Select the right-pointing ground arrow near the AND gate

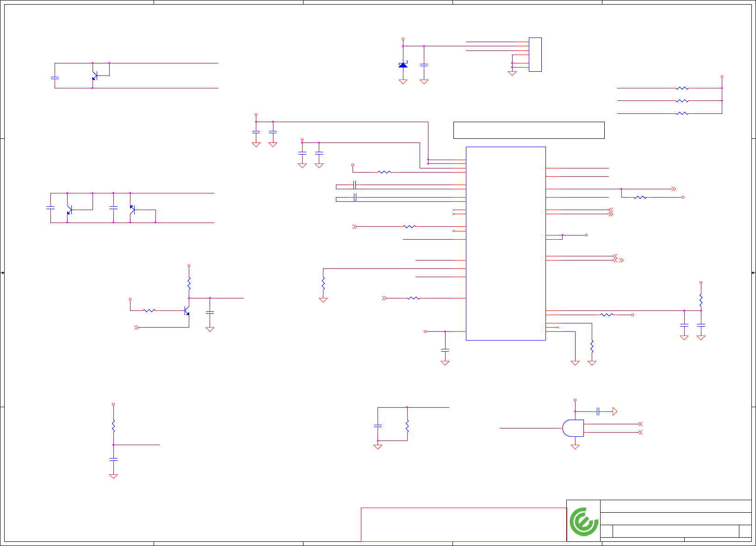pyautogui.click(x=615, y=411)
